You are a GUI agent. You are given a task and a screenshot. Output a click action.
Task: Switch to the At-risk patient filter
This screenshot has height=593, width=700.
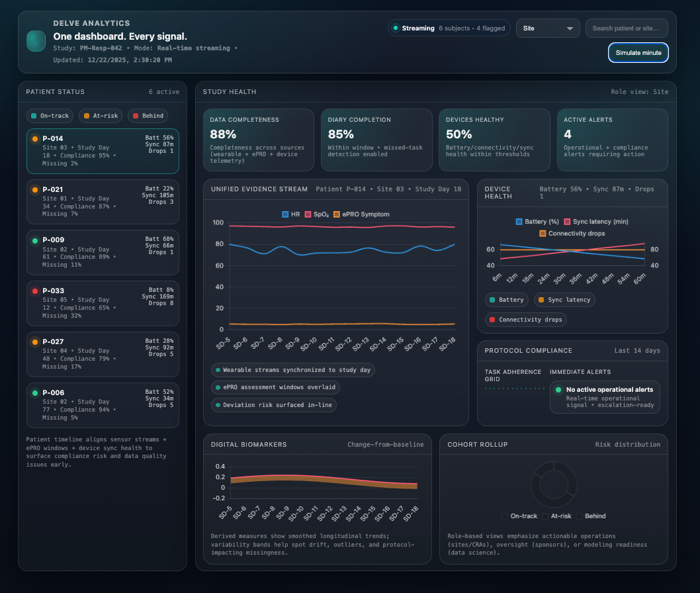point(100,115)
